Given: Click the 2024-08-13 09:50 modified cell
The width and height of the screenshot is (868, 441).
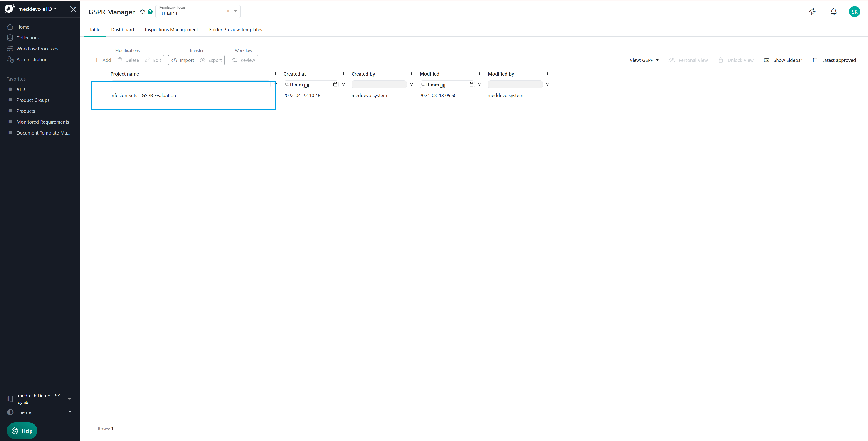Looking at the screenshot, I should [x=438, y=96].
